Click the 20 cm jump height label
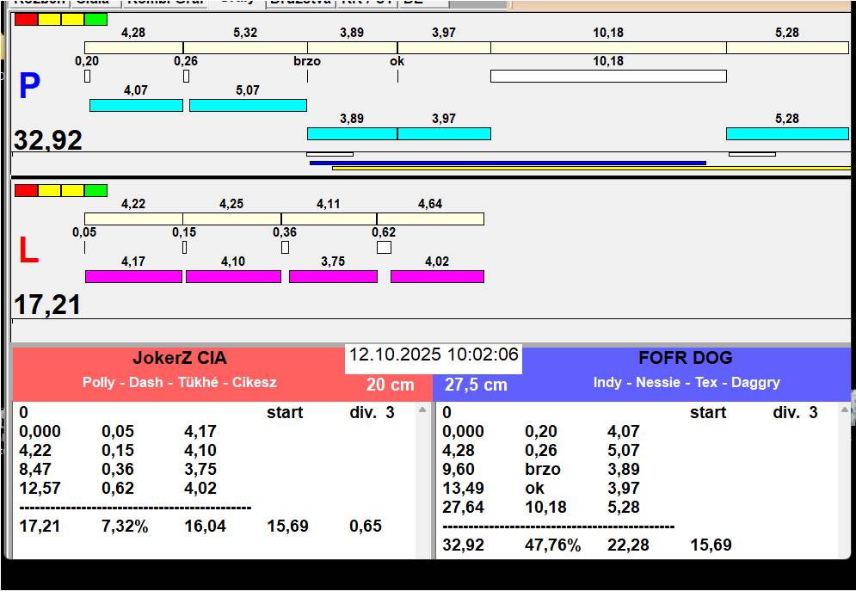This screenshot has width=856, height=616. 391,385
